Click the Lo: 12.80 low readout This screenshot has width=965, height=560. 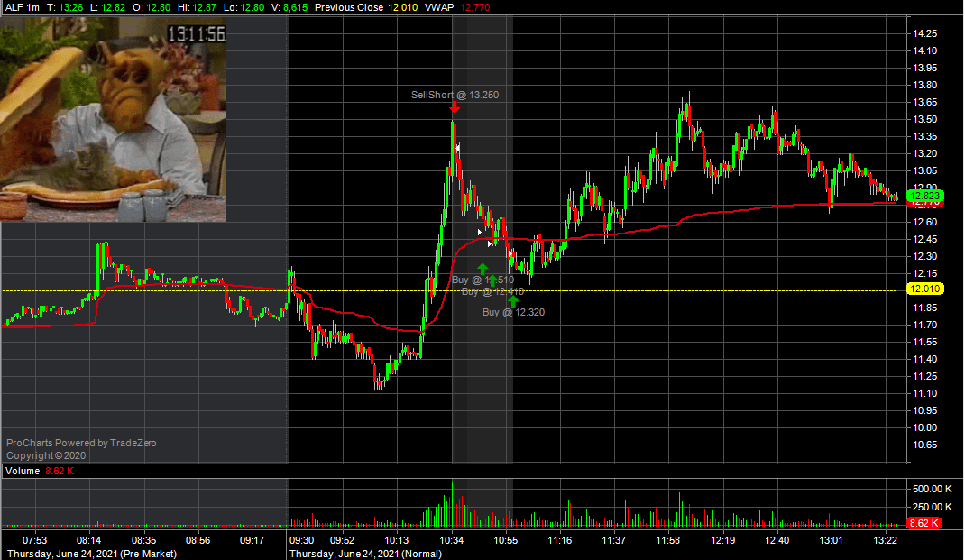point(244,7)
